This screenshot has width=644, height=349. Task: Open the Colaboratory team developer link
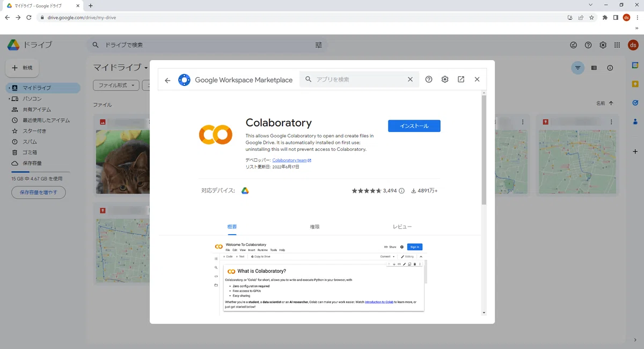pyautogui.click(x=291, y=160)
